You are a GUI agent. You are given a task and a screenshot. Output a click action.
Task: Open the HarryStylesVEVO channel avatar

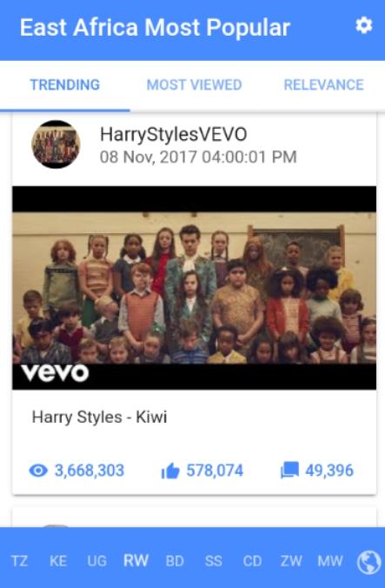click(56, 144)
